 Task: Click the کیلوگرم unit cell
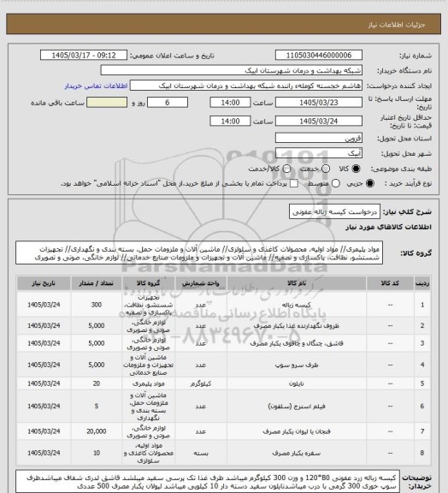pos(200,383)
